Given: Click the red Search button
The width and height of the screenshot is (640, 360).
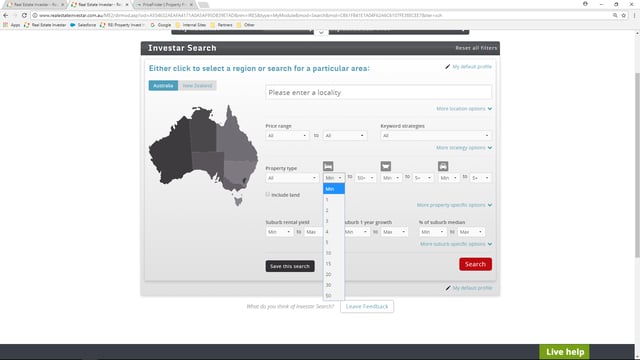Looking at the screenshot, I should coord(475,264).
